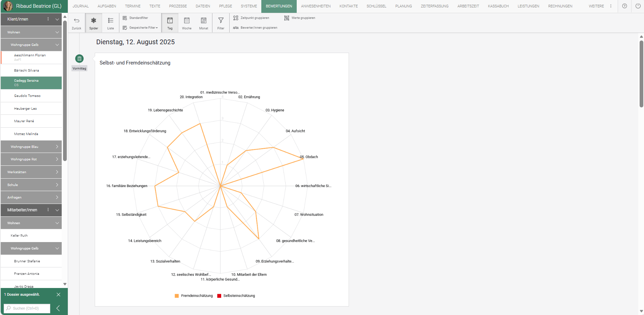
Task: Switch to Liste view
Action: [x=110, y=23]
